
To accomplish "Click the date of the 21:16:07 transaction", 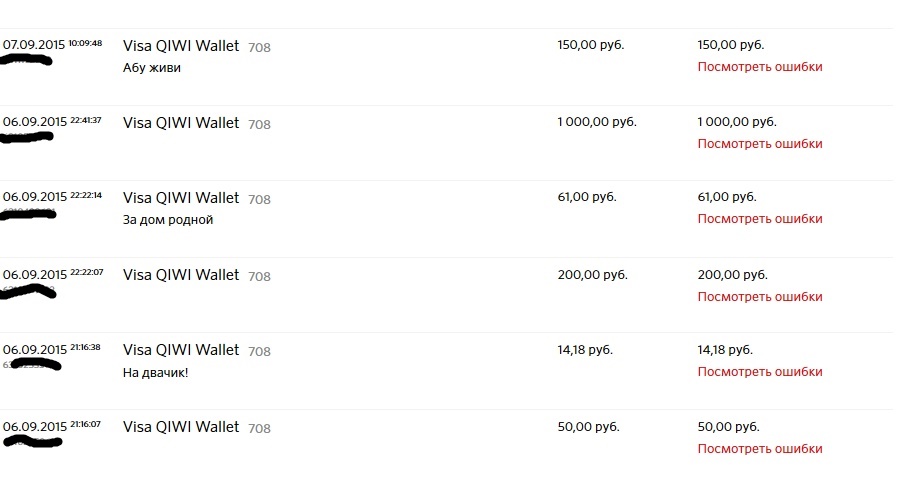I will coord(35,427).
